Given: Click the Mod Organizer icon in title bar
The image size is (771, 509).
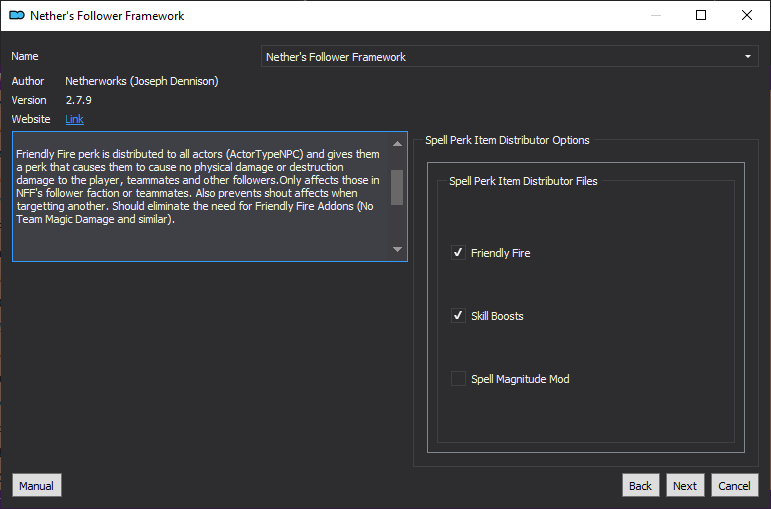Looking at the screenshot, I should pyautogui.click(x=17, y=16).
